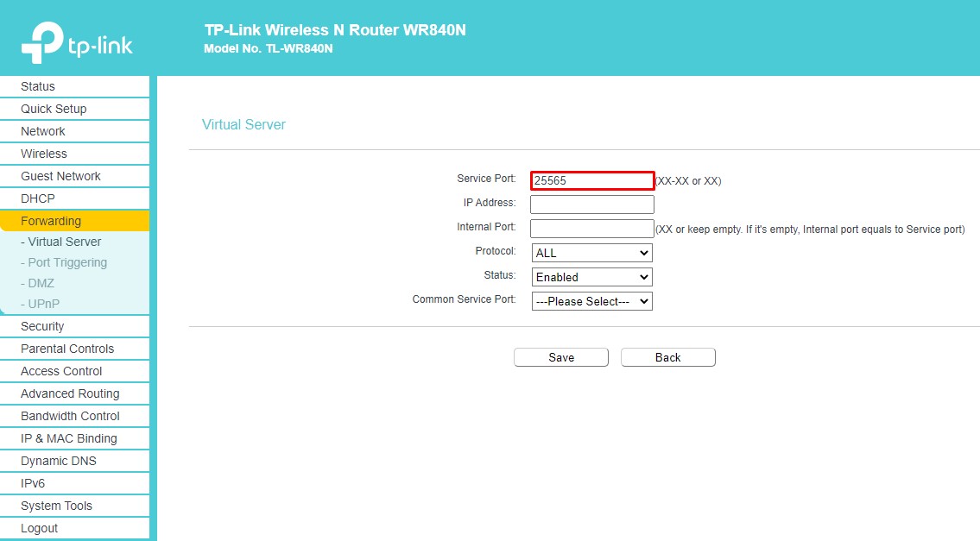Screen dimensions: 980x541
Task: Open the Wireless settings menu
Action: (74, 154)
